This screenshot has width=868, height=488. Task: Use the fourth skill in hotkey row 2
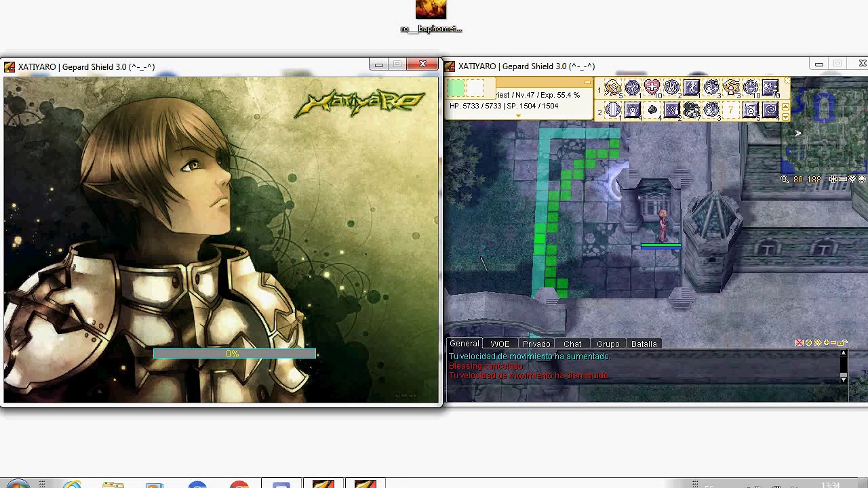671,110
